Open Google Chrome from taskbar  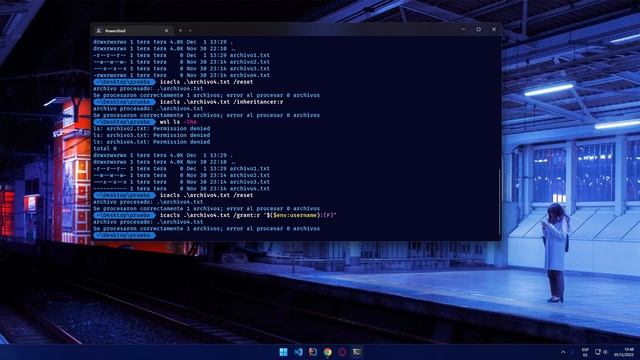[327, 352]
